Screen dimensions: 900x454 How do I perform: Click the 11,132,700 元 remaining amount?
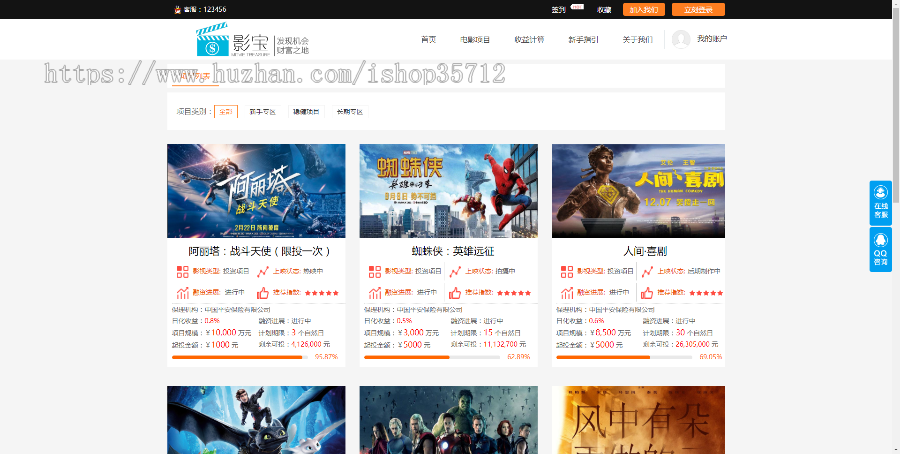[x=505, y=344]
